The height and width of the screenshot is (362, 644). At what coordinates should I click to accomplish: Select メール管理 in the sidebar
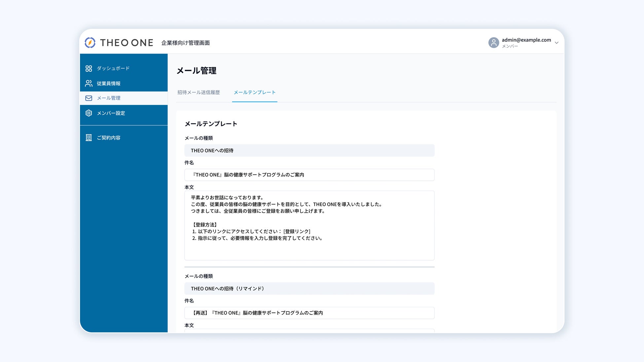point(124,98)
